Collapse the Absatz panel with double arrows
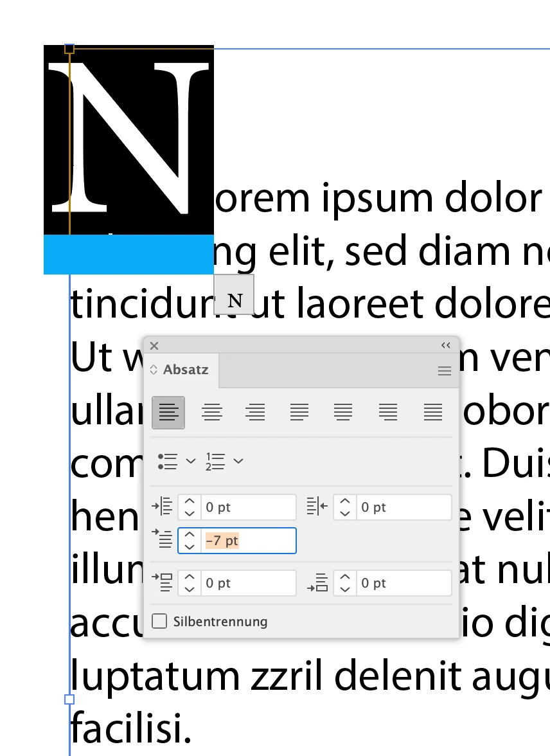 point(446,345)
